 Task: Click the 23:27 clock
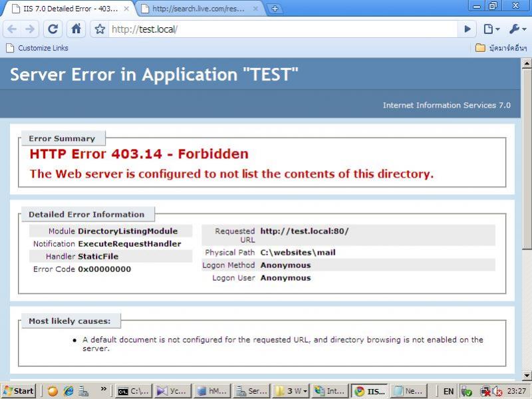click(x=517, y=391)
